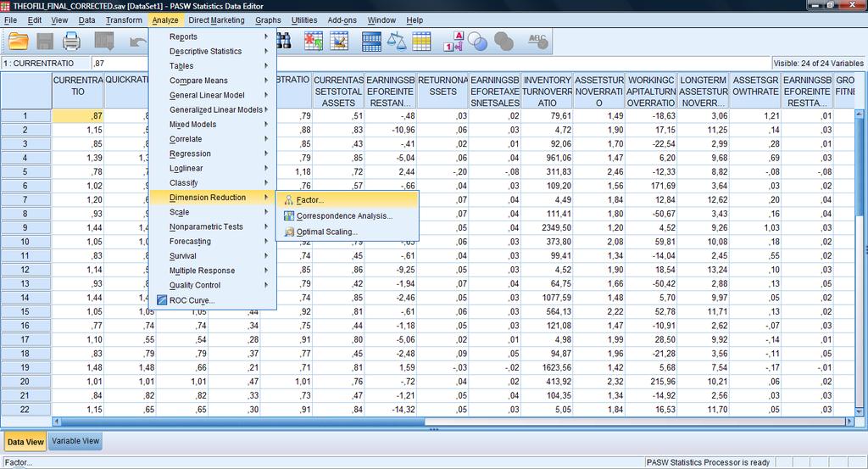Click the Factor menu item icon
868x469 pixels.
[x=288, y=200]
